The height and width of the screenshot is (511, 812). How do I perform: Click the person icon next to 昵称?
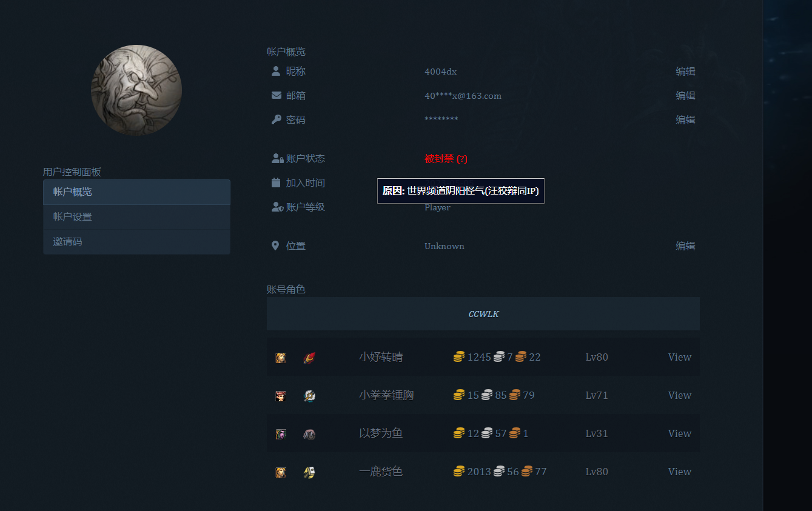(x=277, y=71)
